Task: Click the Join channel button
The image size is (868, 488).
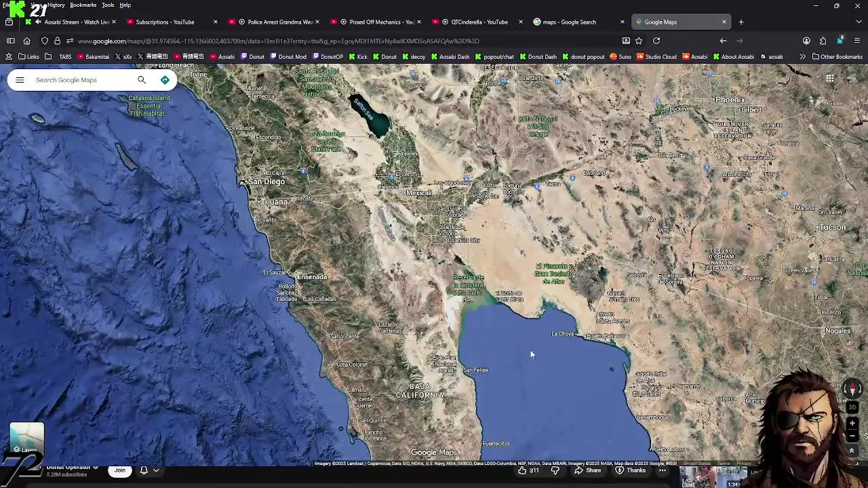Action: coord(120,470)
